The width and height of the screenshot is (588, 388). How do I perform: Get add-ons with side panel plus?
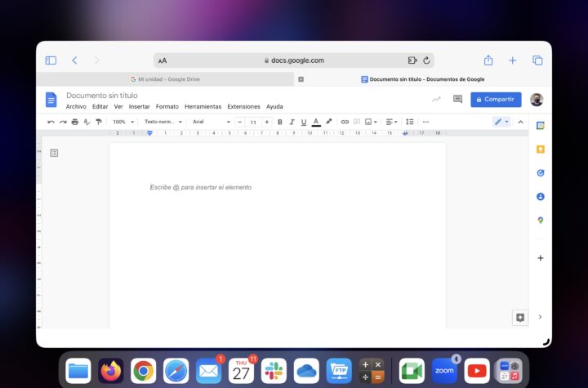pyautogui.click(x=541, y=258)
